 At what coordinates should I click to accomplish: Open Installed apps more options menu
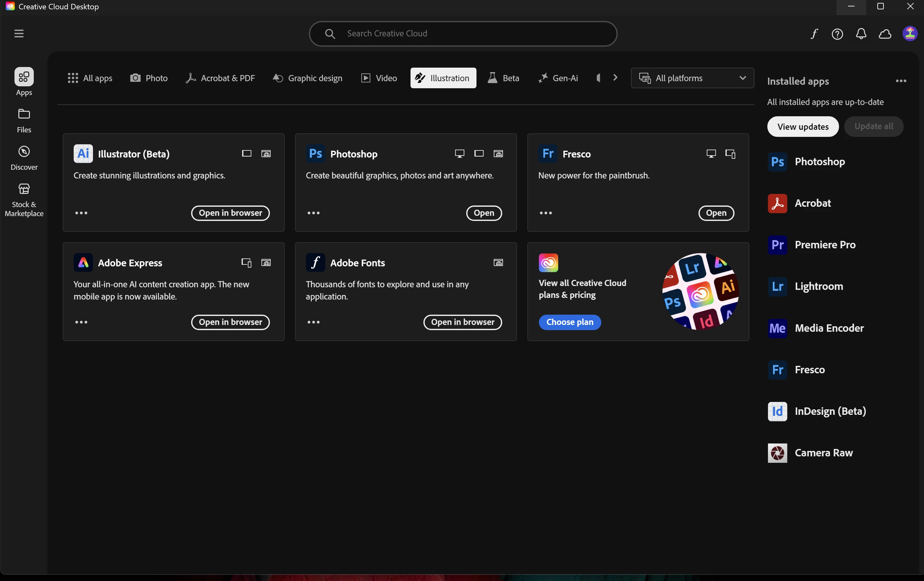point(901,81)
